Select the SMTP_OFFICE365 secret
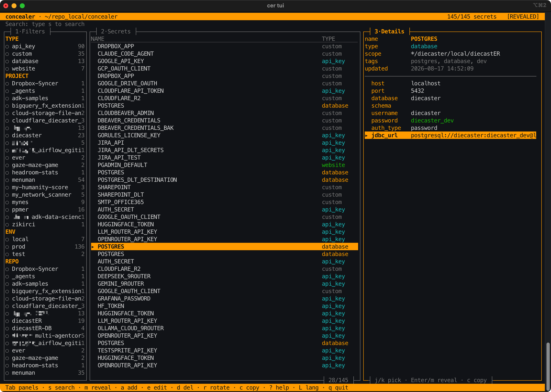 (x=224, y=202)
